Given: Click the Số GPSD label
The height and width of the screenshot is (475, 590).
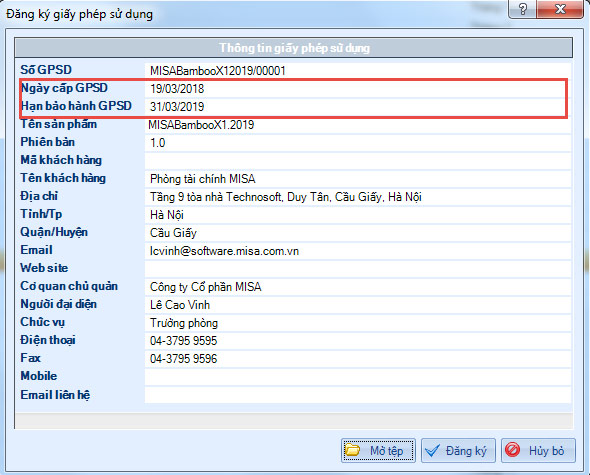Looking at the screenshot, I should pyautogui.click(x=46, y=70).
